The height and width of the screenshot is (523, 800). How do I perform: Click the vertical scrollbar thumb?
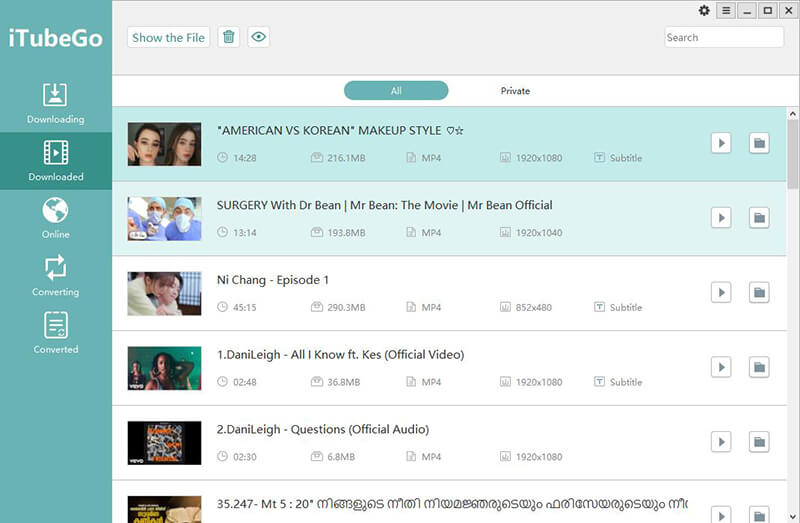pos(792,154)
